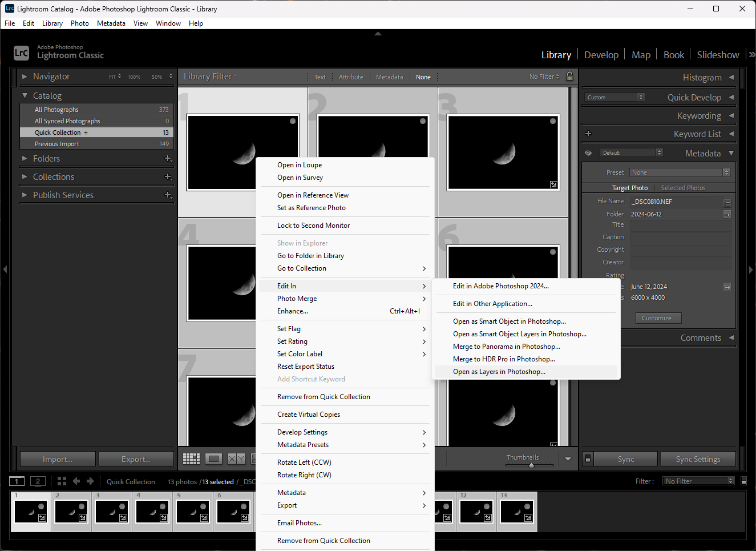Click the Sync Settings button

[x=698, y=459]
